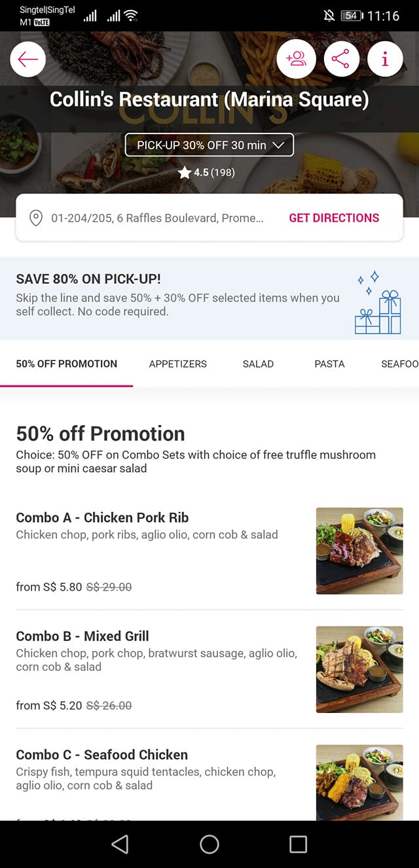The height and width of the screenshot is (868, 419).
Task: Expand the PICK-UP 30% OFF dropdown
Action: (x=209, y=145)
